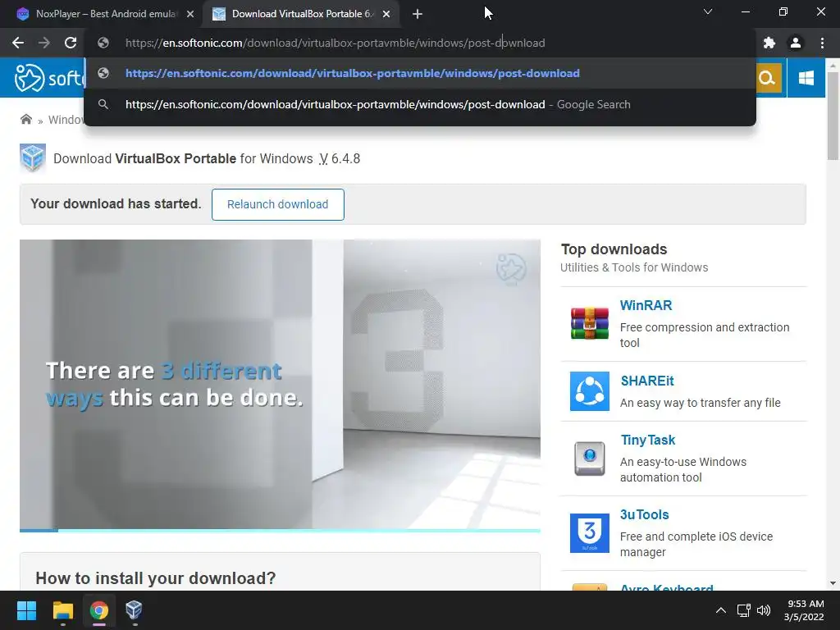Click the Softonic logo
Viewport: 840px width, 630px height.
[x=49, y=78]
